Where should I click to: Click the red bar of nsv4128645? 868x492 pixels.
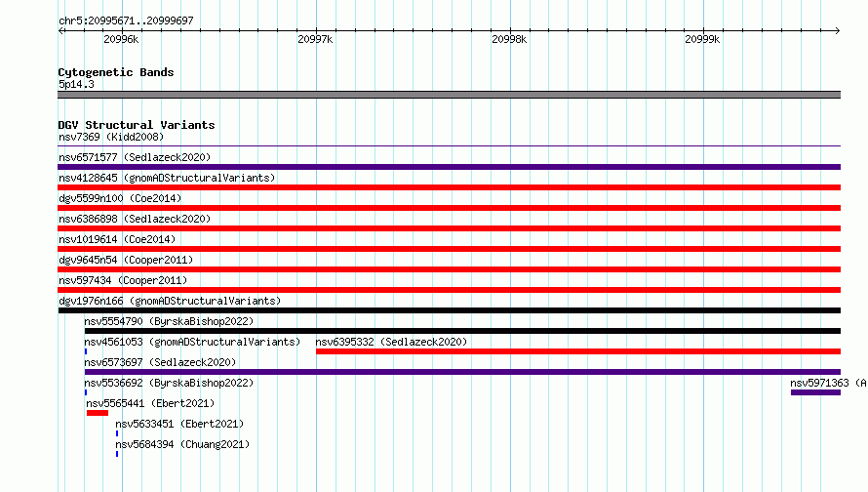(x=449, y=187)
